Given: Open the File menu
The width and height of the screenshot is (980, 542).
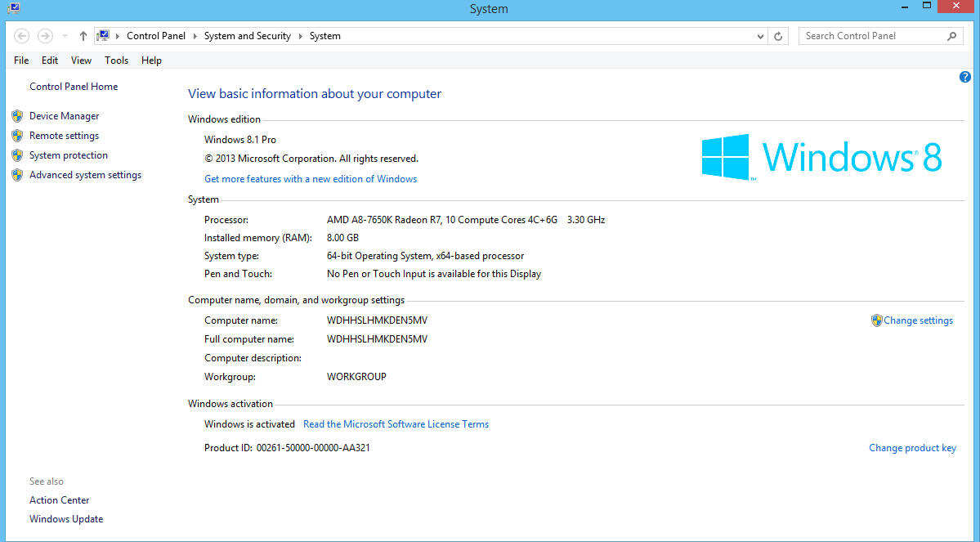Looking at the screenshot, I should point(21,60).
